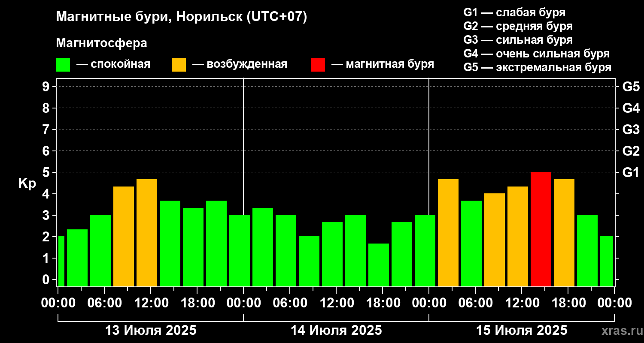Click 'G4 — очень сильная буря' legend line
Screen dimensions: 644x343
tap(537, 54)
